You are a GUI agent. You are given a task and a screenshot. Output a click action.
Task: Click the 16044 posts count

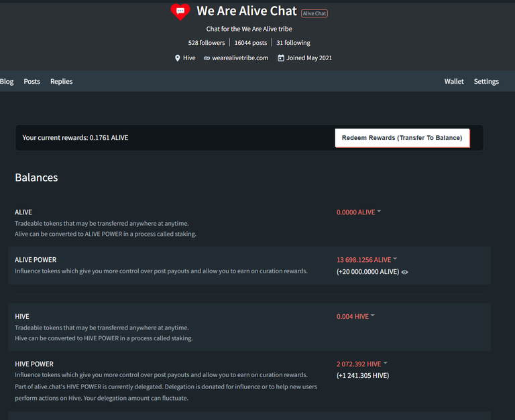click(x=251, y=43)
